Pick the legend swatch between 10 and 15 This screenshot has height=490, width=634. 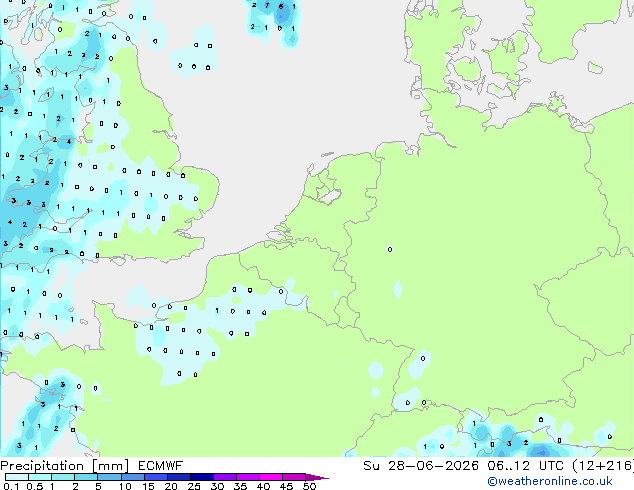tap(132, 477)
